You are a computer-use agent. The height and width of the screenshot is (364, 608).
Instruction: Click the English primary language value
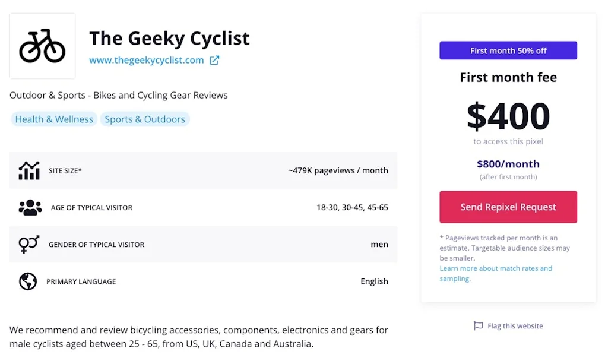[x=374, y=281]
